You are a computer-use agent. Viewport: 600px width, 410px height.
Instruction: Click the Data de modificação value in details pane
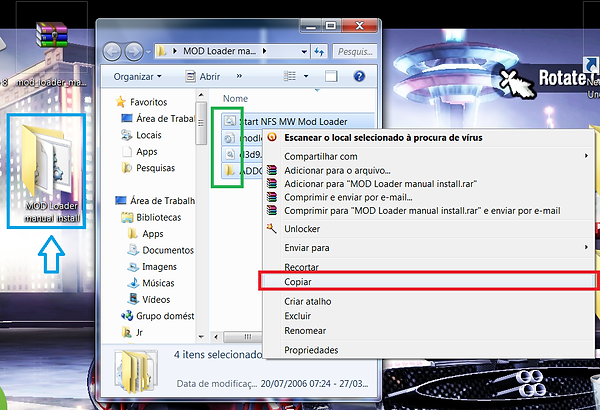coord(315,384)
